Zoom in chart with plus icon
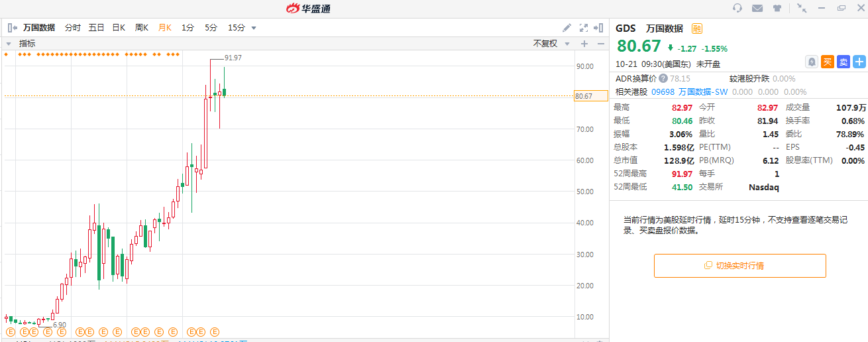Viewport: 868px width, 342px height. tap(584, 44)
